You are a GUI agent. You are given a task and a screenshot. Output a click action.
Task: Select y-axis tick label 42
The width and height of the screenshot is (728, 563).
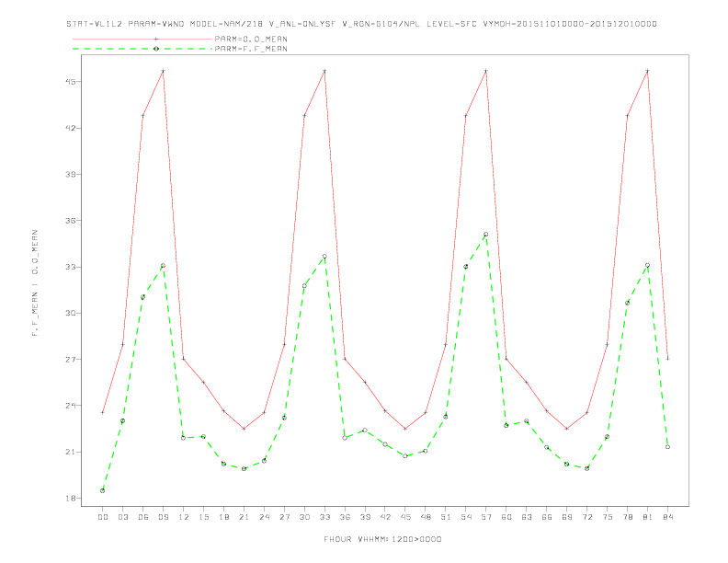71,128
